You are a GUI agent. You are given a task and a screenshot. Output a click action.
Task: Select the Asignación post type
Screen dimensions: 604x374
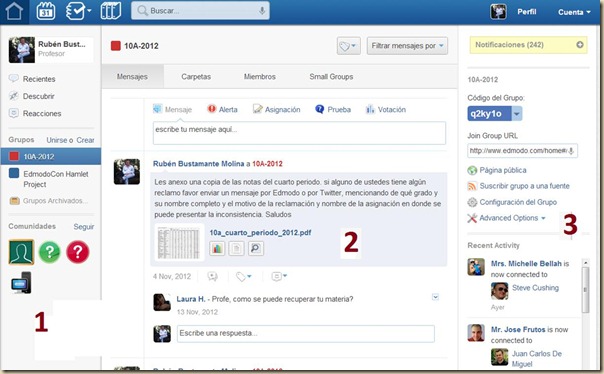276,109
